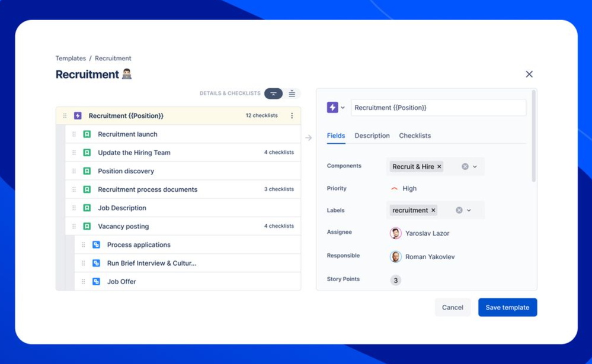This screenshot has height=364, width=592.
Task: Open the Priority High selector
Action: (x=404, y=189)
